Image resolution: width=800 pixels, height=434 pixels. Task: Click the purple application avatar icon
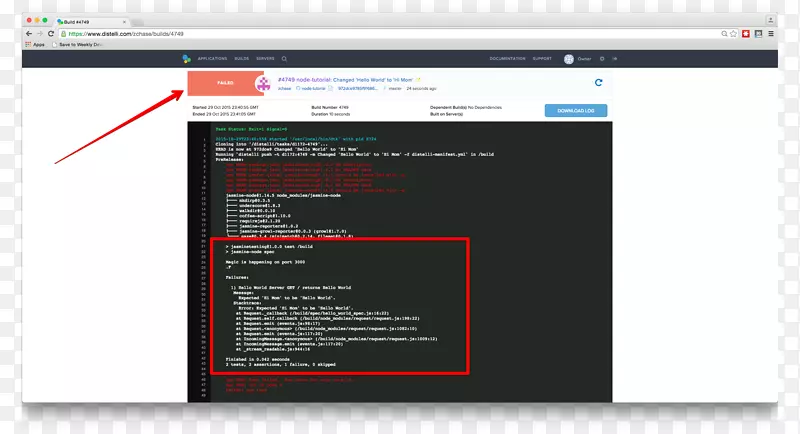click(x=263, y=84)
